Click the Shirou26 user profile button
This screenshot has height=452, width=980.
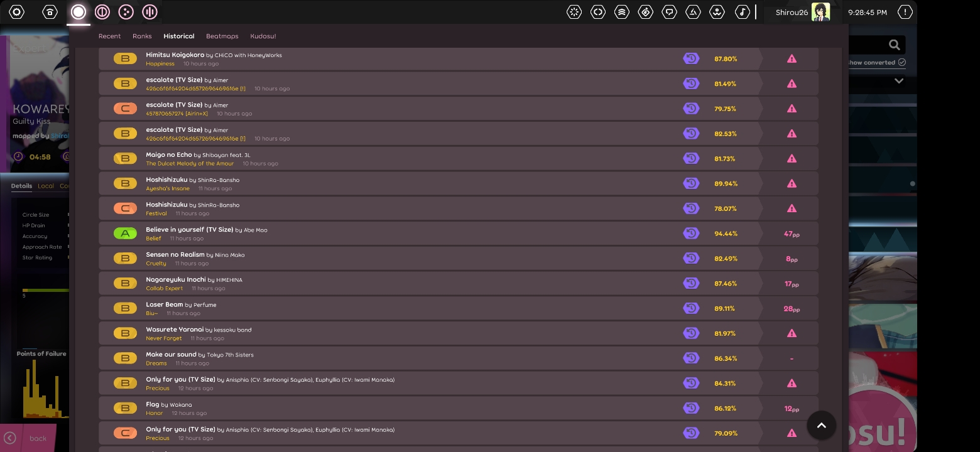(x=802, y=12)
